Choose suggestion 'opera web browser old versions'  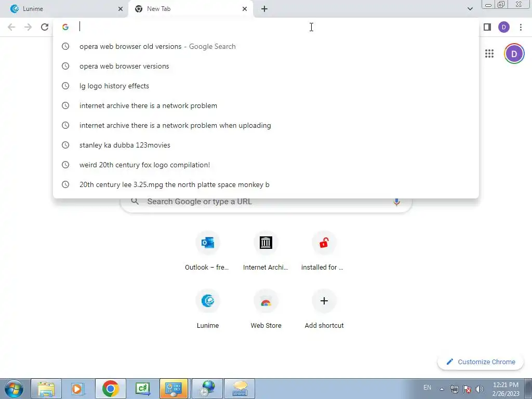pyautogui.click(x=265, y=46)
